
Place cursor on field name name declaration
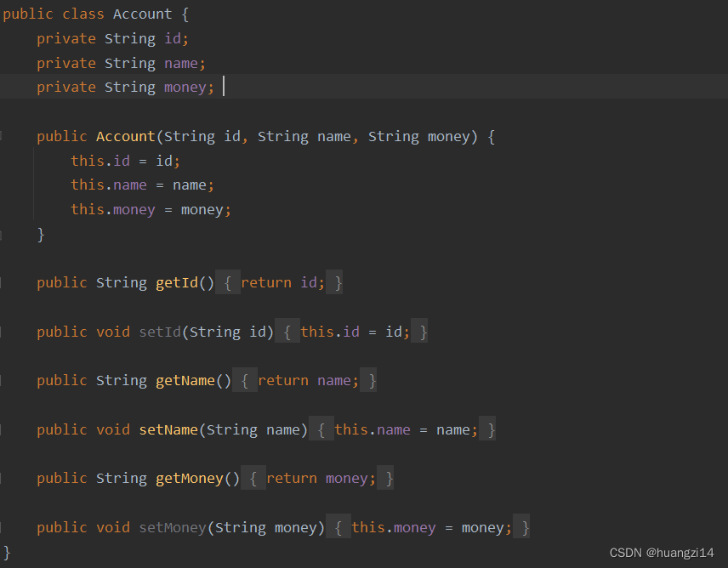tap(181, 63)
